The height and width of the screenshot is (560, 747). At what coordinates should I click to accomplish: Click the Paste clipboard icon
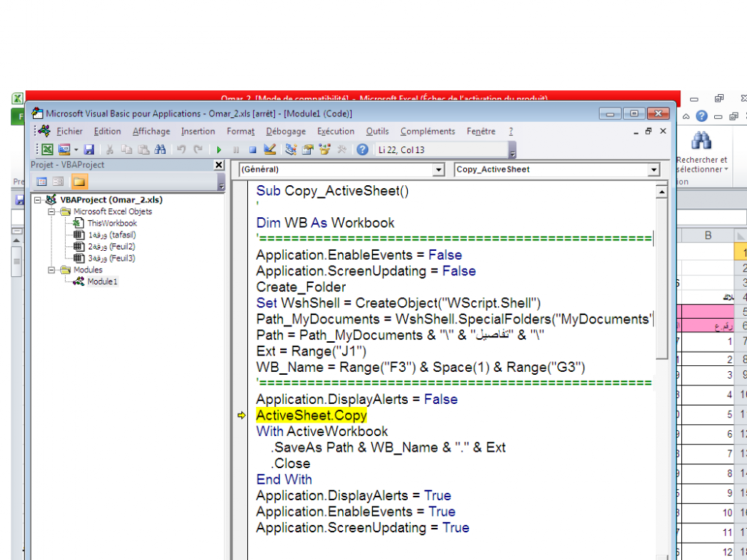click(x=143, y=149)
